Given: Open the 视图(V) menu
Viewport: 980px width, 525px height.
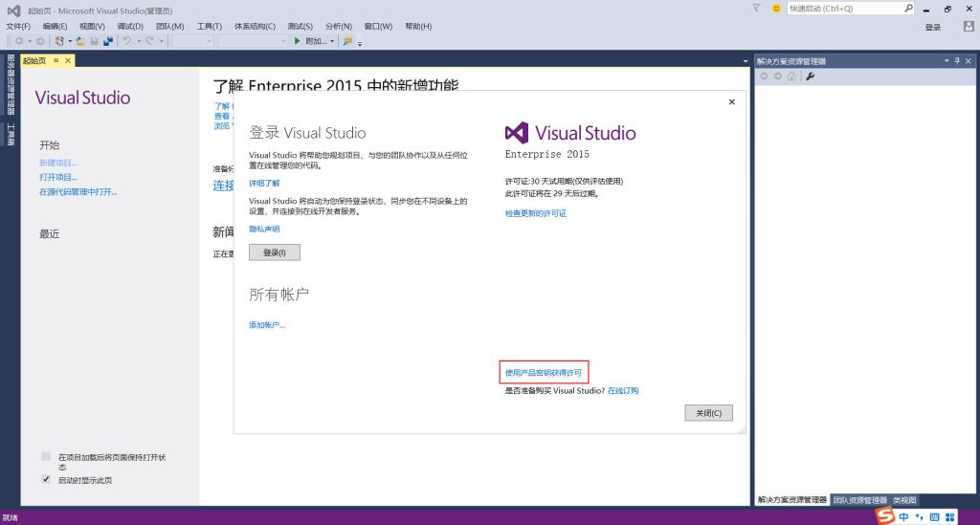Looking at the screenshot, I should click(x=92, y=26).
